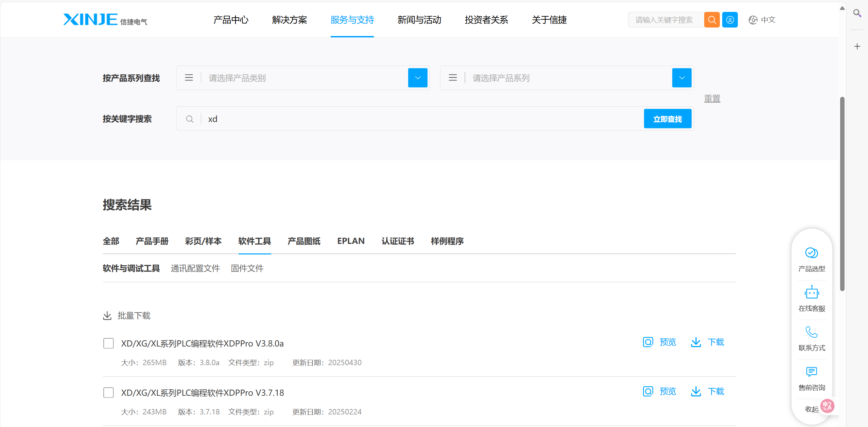This screenshot has height=427, width=868.
Task: Click the magnifier icon in keyword field
Action: click(190, 119)
